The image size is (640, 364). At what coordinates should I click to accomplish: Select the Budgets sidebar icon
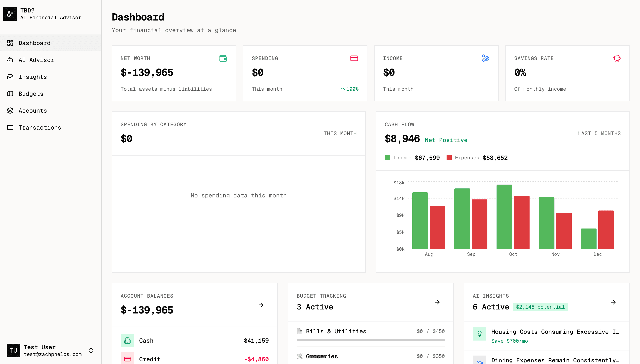(x=10, y=94)
